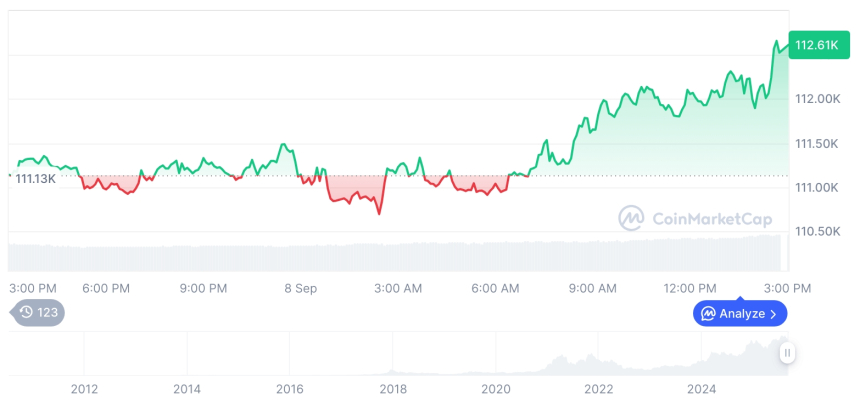
Task: Click the 8 Sep date axis label
Action: [300, 288]
